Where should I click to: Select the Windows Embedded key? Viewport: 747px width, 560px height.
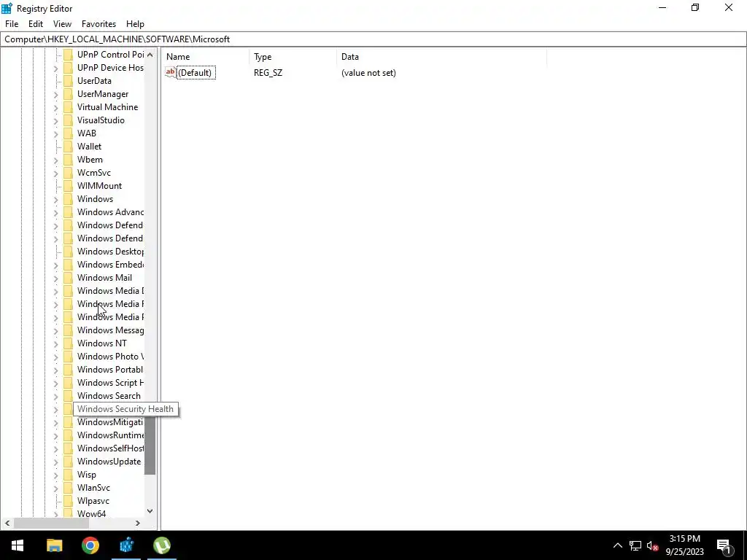point(111,264)
